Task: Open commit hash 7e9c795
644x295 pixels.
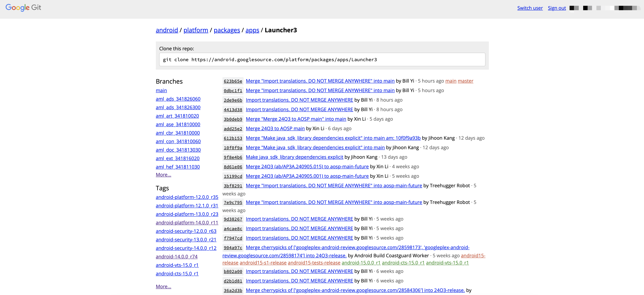Action: pyautogui.click(x=233, y=202)
